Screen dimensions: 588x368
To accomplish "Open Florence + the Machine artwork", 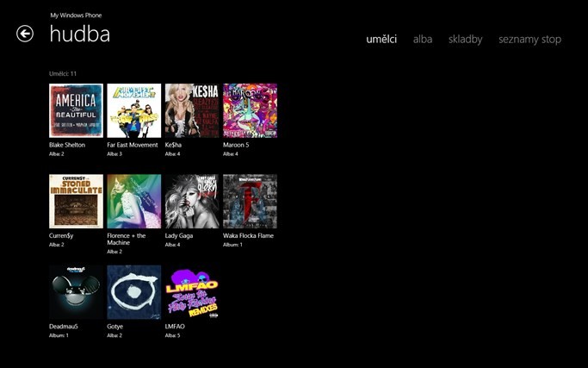I will pyautogui.click(x=133, y=202).
